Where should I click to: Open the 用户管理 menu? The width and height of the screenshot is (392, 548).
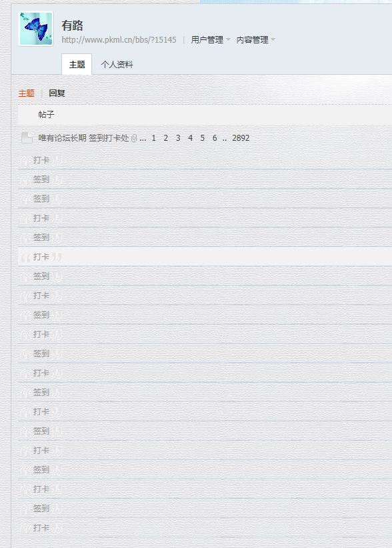[207, 40]
